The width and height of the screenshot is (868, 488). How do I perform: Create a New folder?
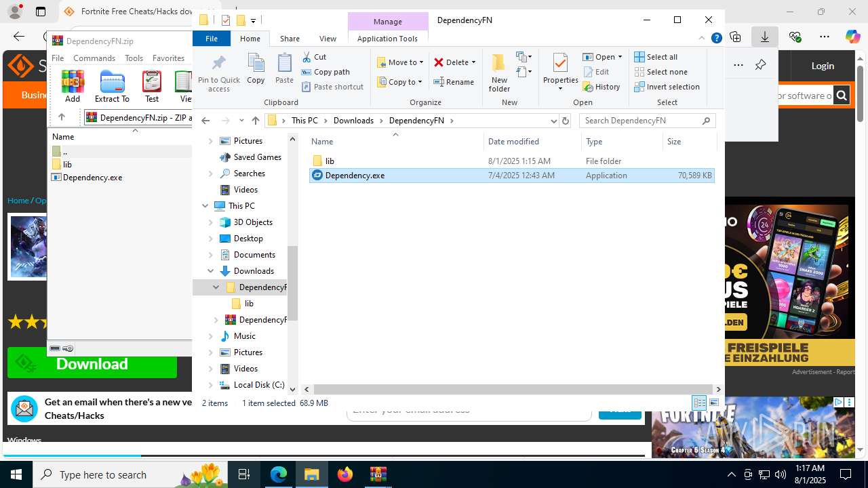click(x=499, y=73)
